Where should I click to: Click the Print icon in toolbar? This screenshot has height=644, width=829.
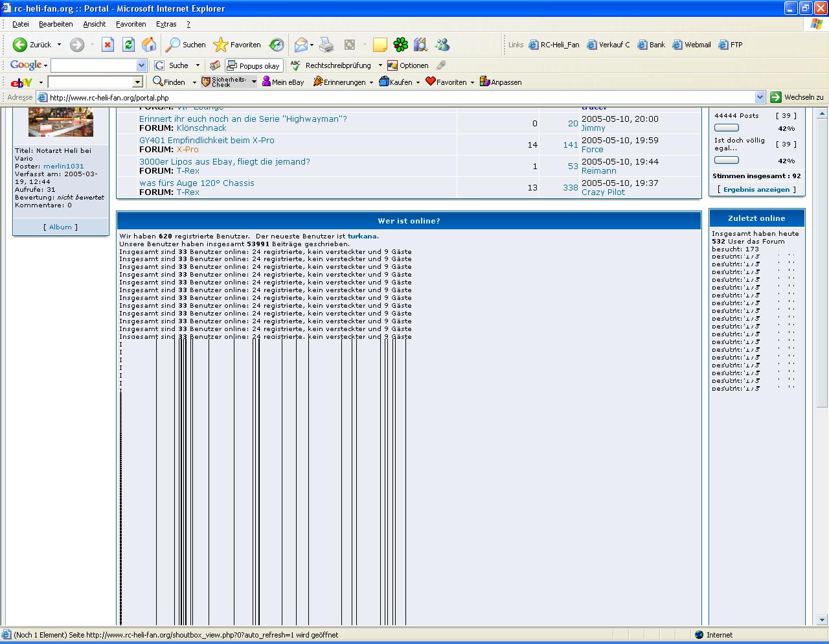(326, 45)
